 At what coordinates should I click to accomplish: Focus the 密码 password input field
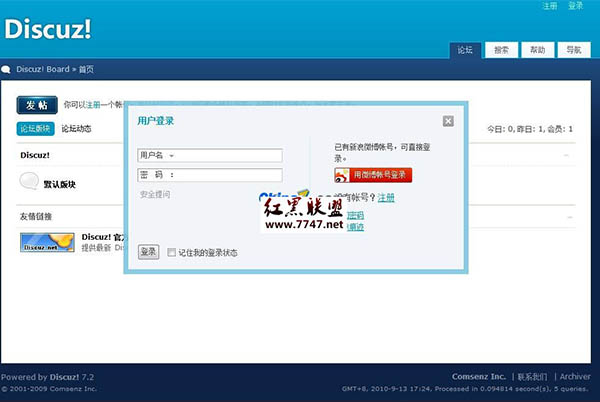click(x=210, y=175)
